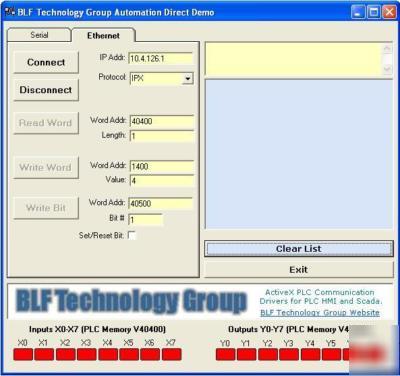Click the Disconnect button
Screen dimensions: 400x376
click(x=46, y=90)
